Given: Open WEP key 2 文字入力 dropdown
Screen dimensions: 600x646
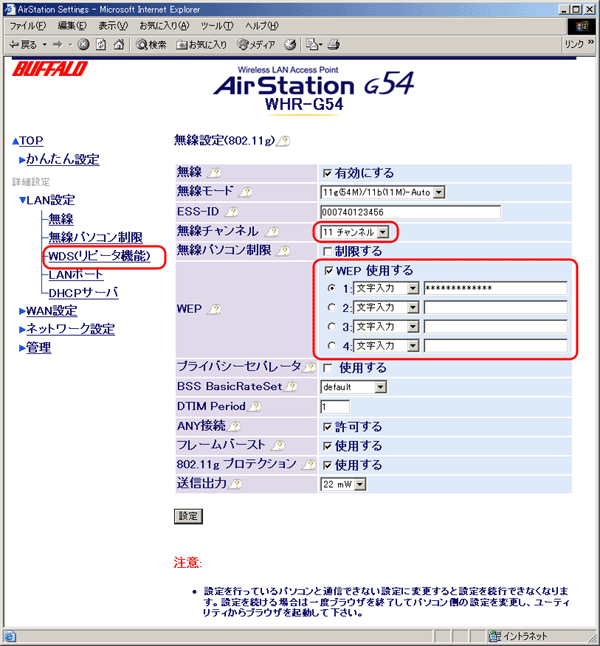Looking at the screenshot, I should pyautogui.click(x=386, y=307).
